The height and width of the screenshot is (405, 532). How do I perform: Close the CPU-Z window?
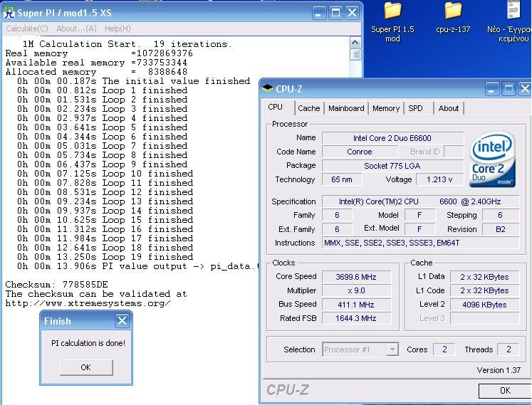pos(525,89)
